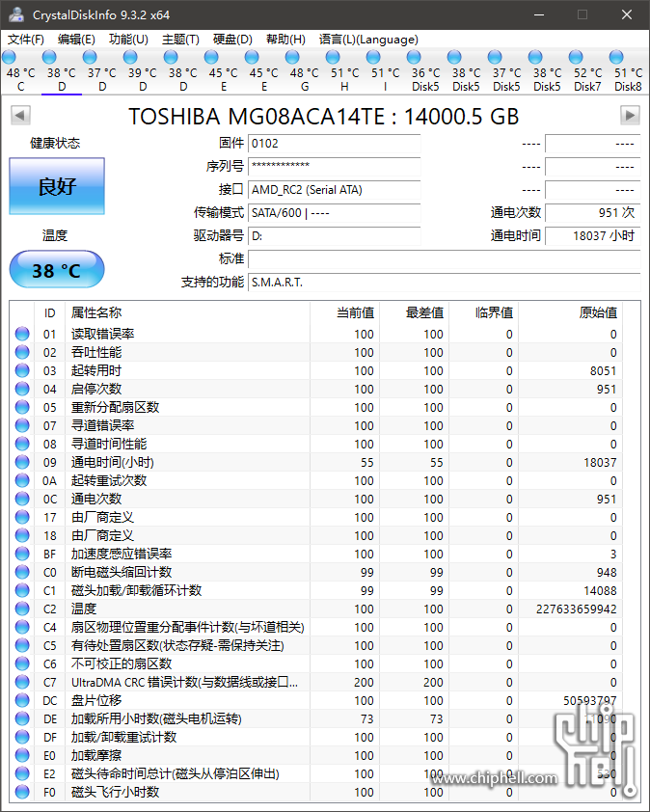Select Disk5 at 36 °C
Viewport: 650px width, 812px height.
425,71
